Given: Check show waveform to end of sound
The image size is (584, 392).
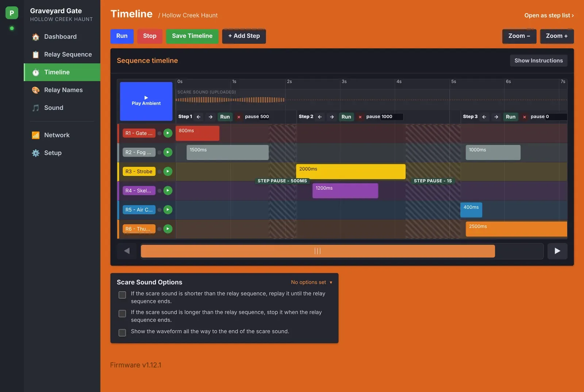Looking at the screenshot, I should [x=122, y=333].
